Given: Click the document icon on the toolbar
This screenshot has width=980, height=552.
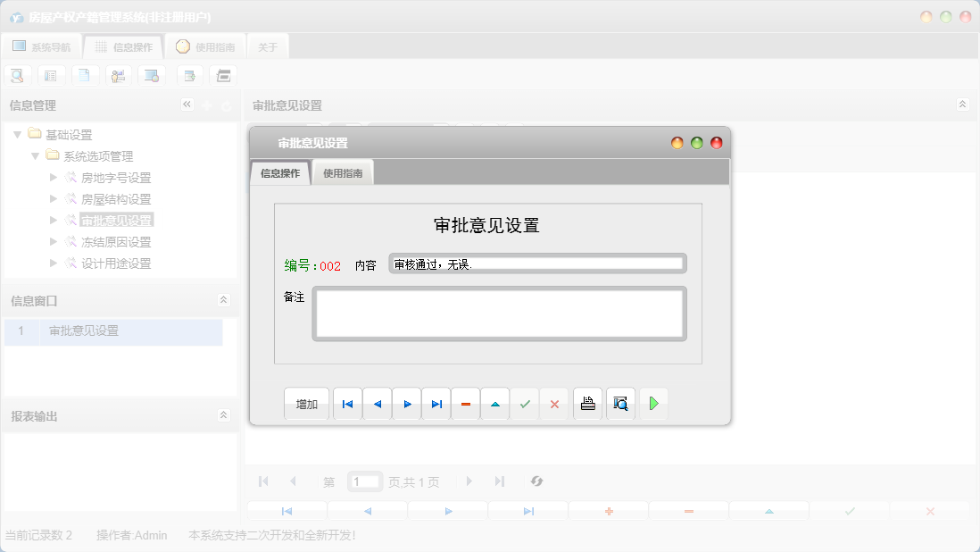Looking at the screenshot, I should point(85,75).
